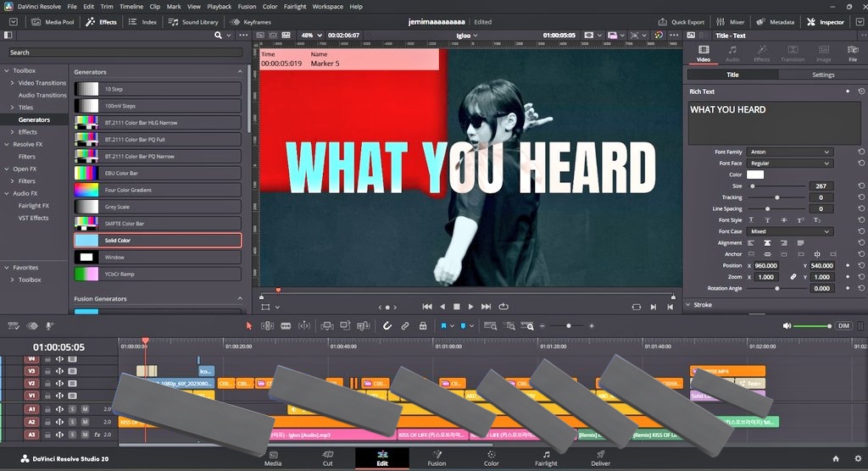Select the Four Color Gradient generator

158,190
